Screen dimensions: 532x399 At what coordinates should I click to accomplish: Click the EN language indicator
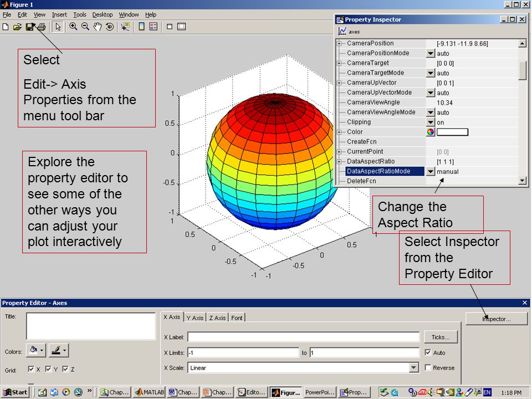point(487,392)
